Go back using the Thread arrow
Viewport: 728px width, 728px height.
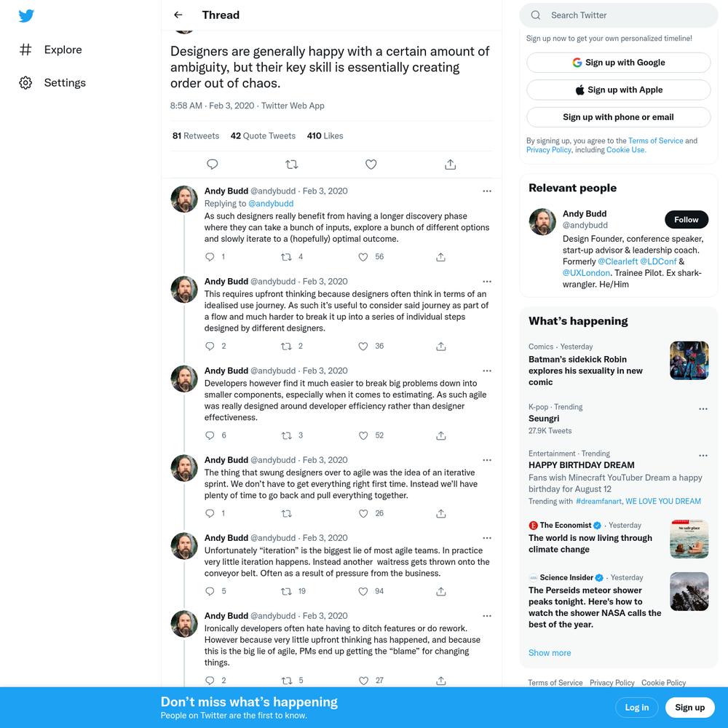pyautogui.click(x=178, y=15)
